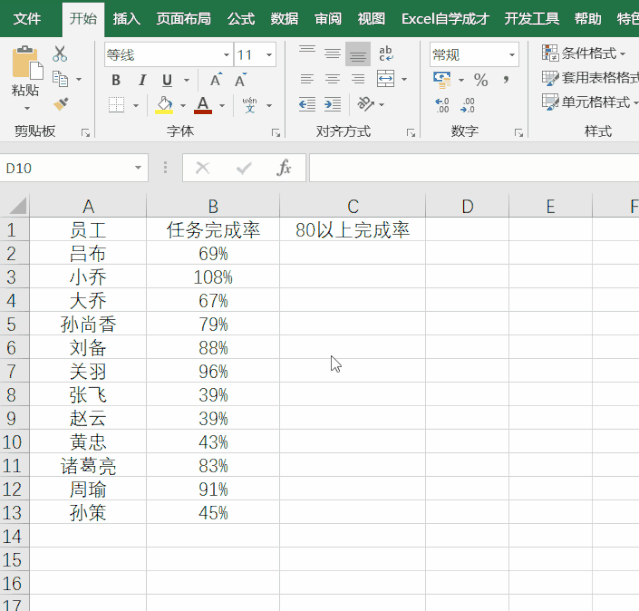Toggle Underline formatting

(x=167, y=80)
